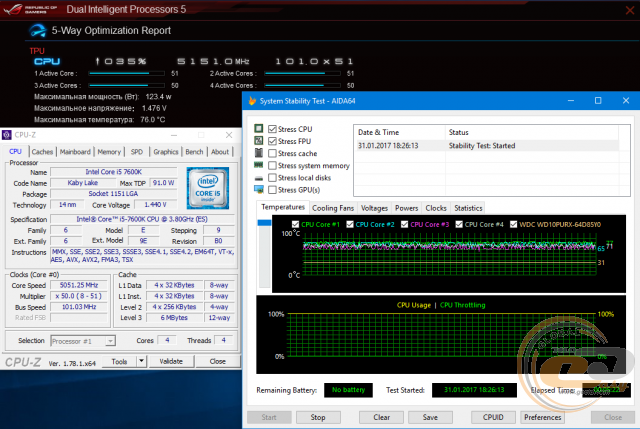
Task: Check Stress local disks option
Action: coord(272,178)
